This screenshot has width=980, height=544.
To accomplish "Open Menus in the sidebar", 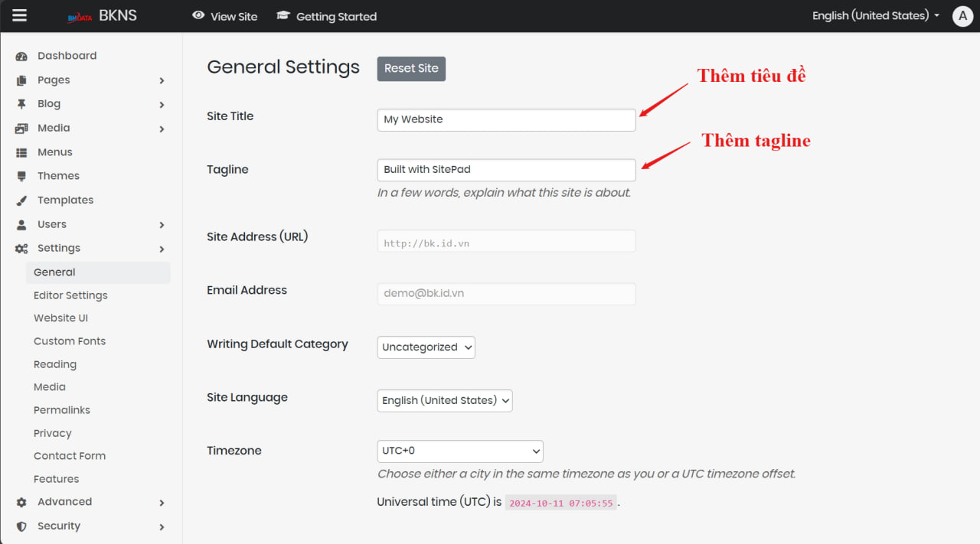I will click(55, 152).
